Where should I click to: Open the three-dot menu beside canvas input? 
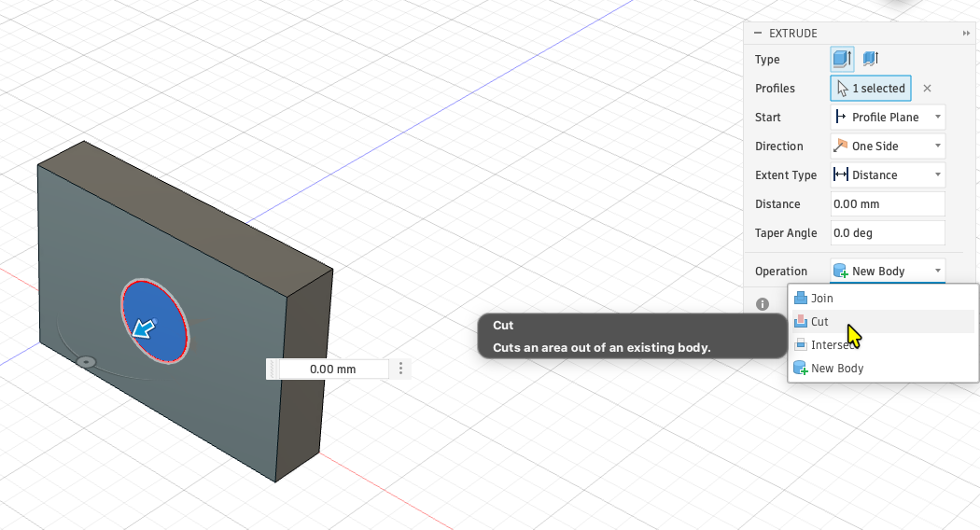point(400,369)
